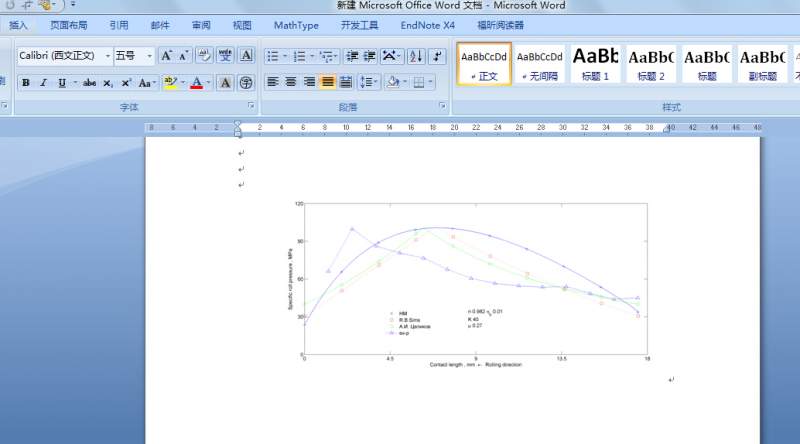
Task: Open the EndNote X4 tab
Action: 428,26
